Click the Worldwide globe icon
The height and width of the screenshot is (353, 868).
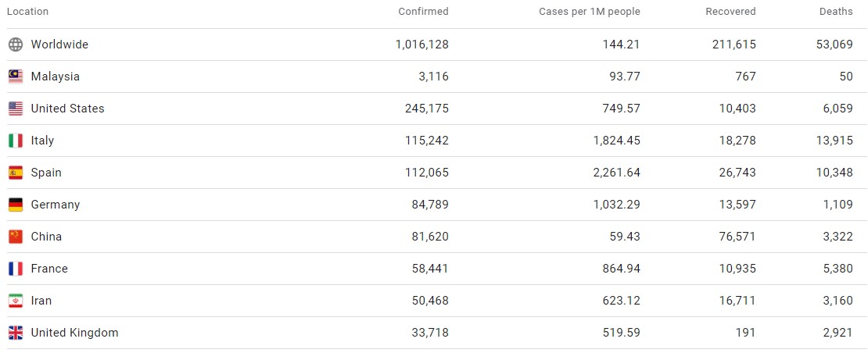16,45
